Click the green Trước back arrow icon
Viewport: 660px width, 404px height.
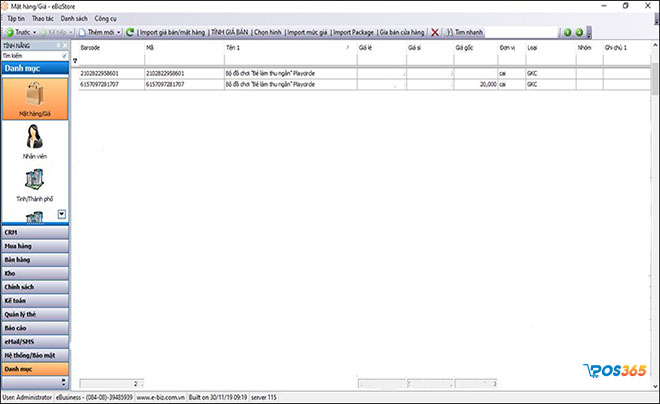pyautogui.click(x=9, y=32)
